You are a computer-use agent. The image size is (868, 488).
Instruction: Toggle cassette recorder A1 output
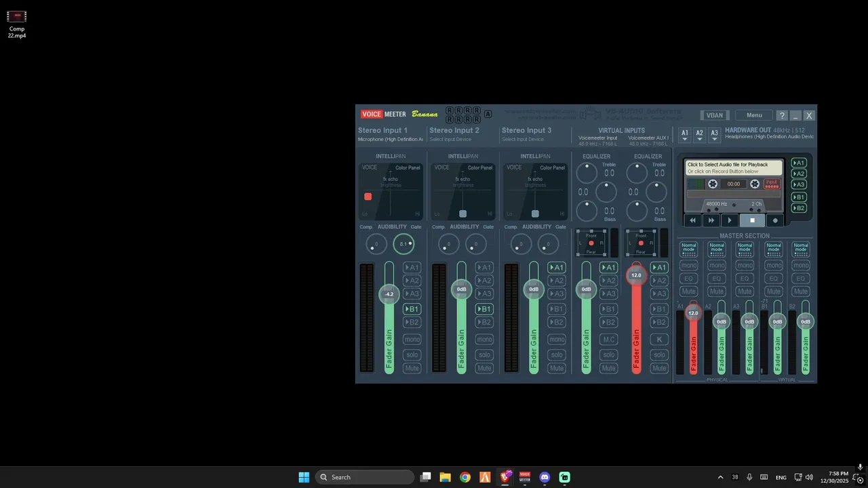pos(799,163)
